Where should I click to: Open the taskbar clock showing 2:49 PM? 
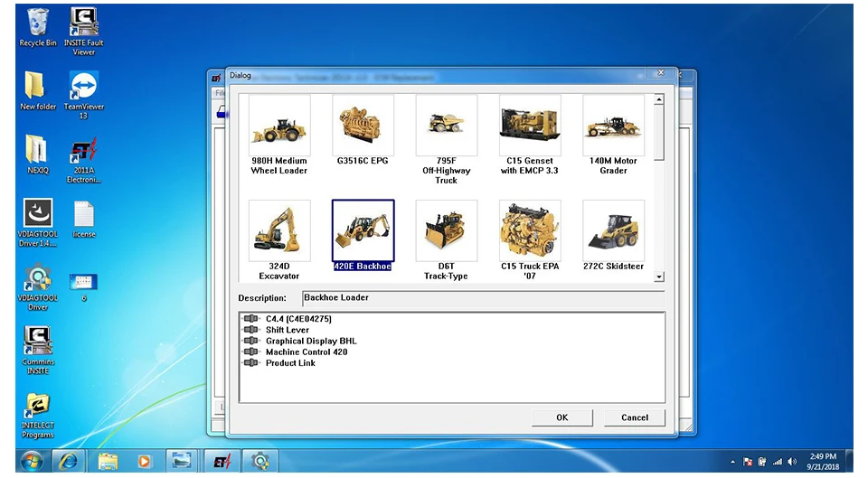[x=823, y=462]
